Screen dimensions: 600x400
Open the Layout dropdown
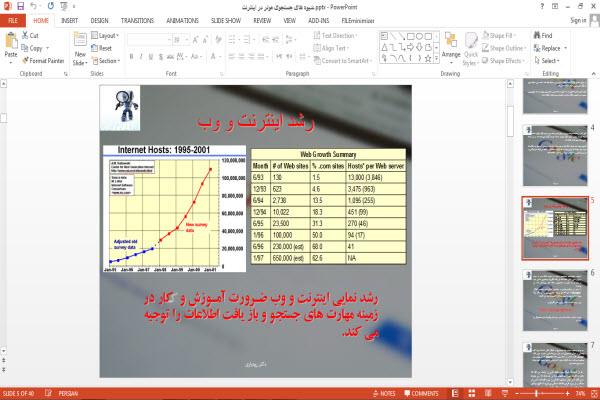coord(105,36)
